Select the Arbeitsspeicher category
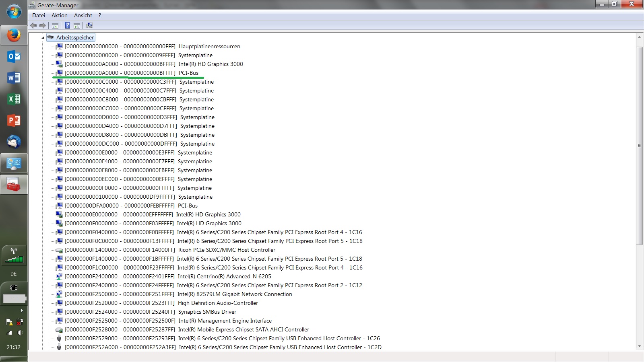This screenshot has width=644, height=362. (75, 37)
